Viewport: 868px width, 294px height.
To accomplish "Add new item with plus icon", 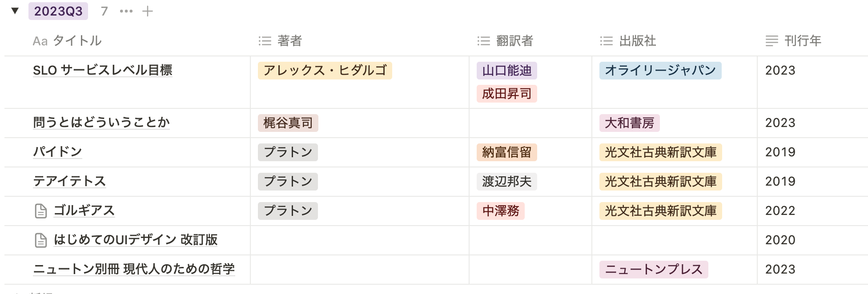I will pos(148,11).
